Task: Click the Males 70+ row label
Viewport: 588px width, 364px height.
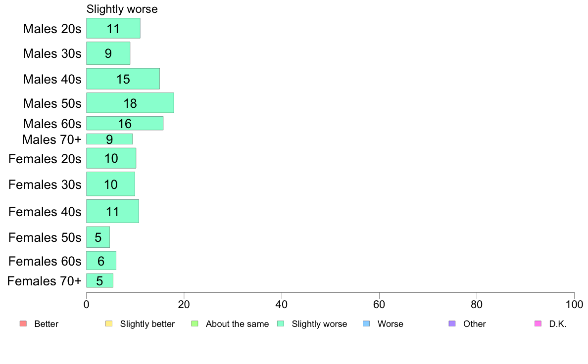Action: [51, 139]
